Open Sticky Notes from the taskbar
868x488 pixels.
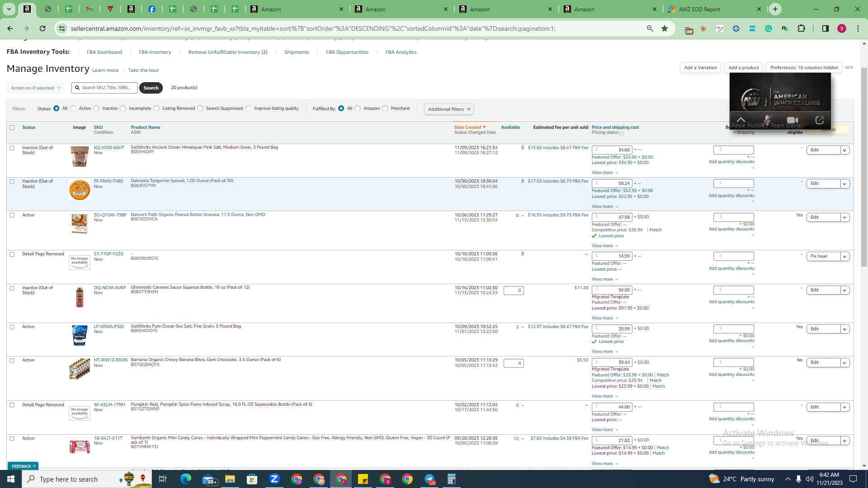[x=363, y=479]
